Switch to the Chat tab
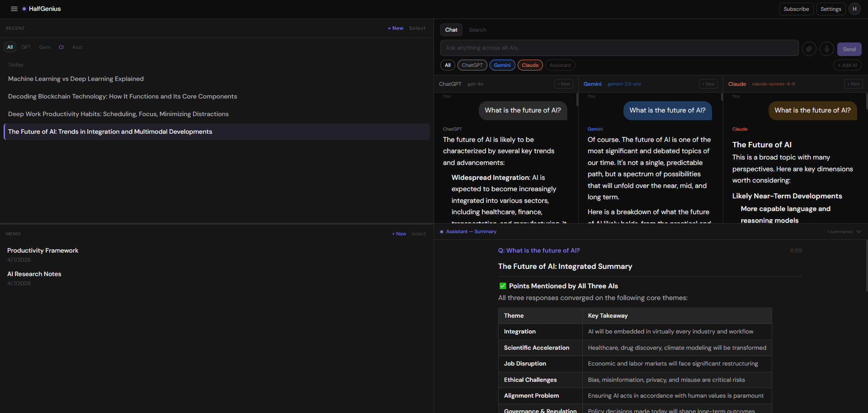The height and width of the screenshot is (413, 868). [x=451, y=30]
